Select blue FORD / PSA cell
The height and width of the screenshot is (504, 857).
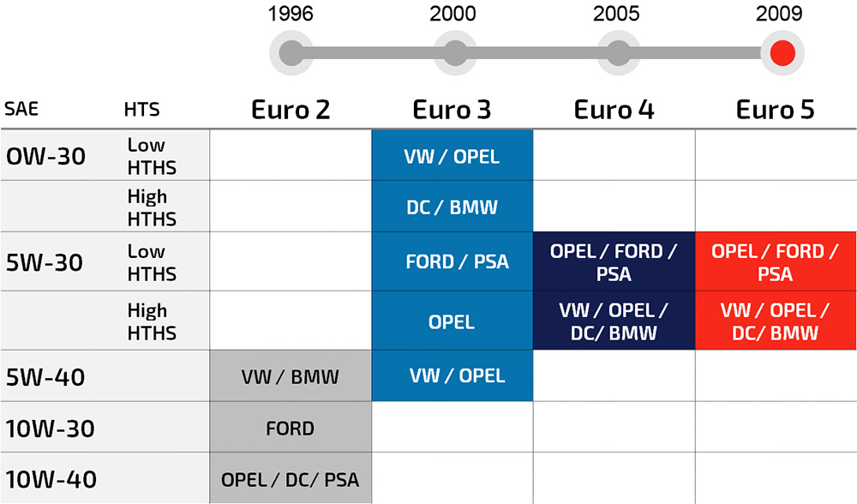coord(452,261)
